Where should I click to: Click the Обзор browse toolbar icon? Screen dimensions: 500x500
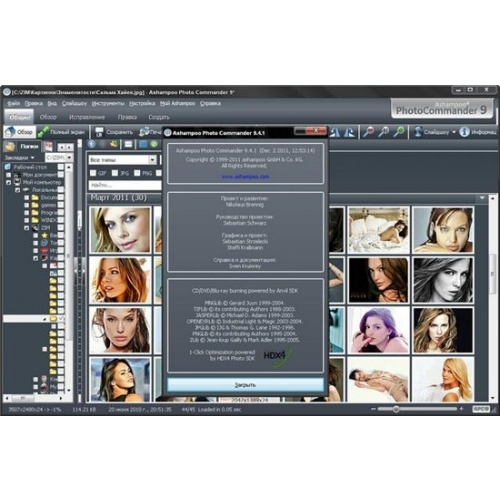click(11, 132)
